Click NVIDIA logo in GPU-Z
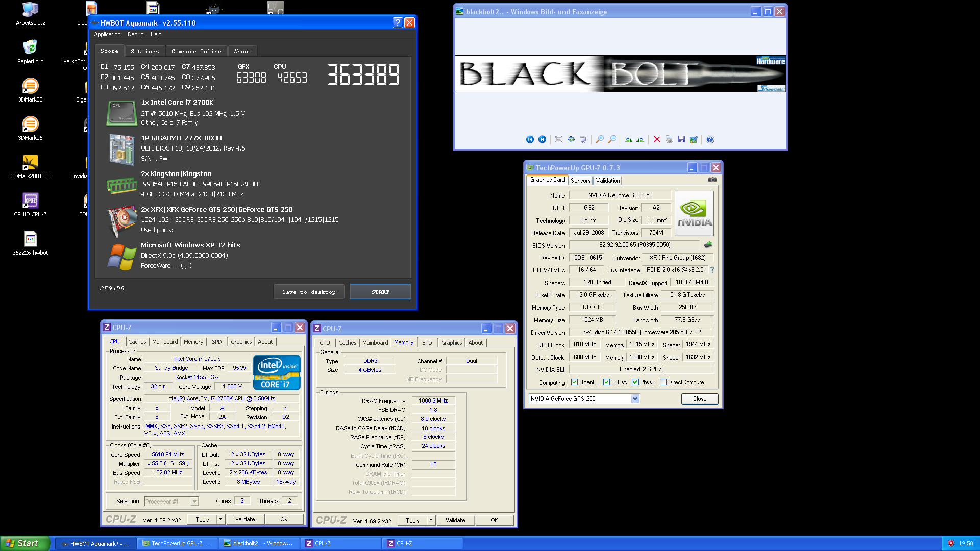This screenshot has height=551, width=980. [x=694, y=213]
